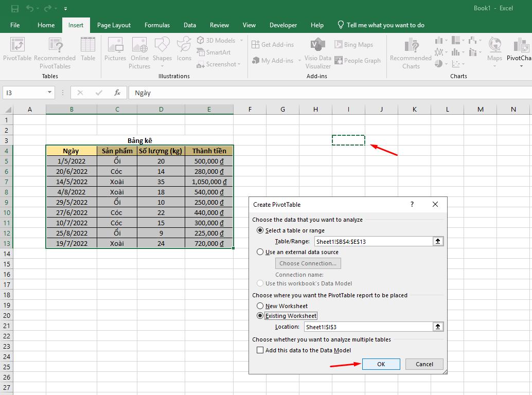Insert a Maps chart
532x395 pixels.
tap(494, 51)
